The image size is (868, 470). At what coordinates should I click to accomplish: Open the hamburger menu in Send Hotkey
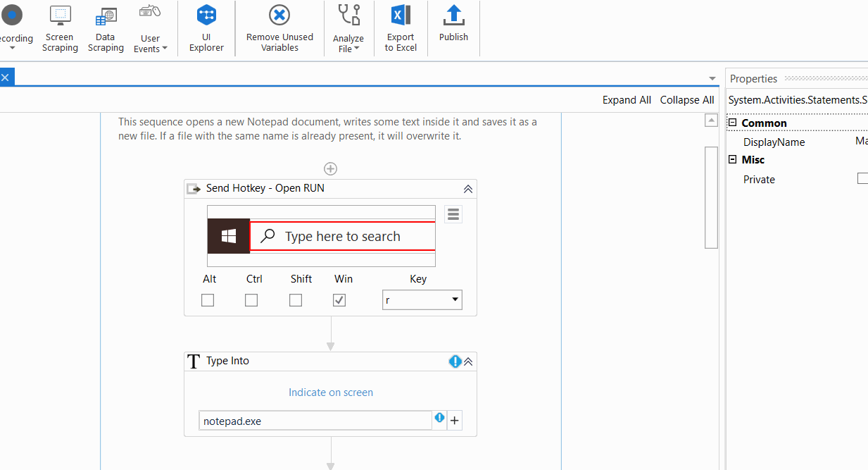point(453,214)
